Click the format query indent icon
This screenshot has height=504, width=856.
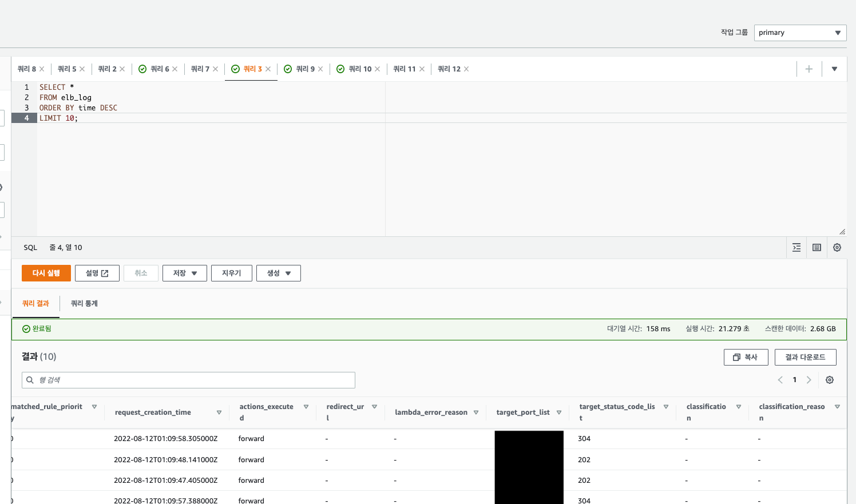[796, 248]
